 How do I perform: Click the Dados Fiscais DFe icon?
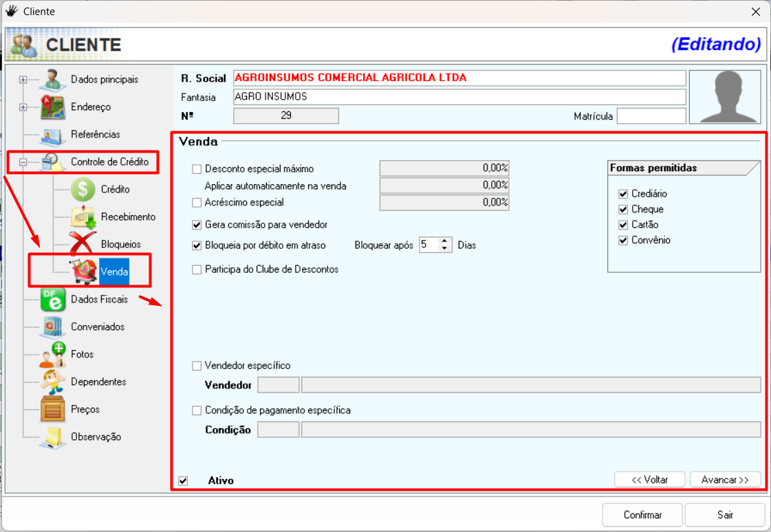53,300
